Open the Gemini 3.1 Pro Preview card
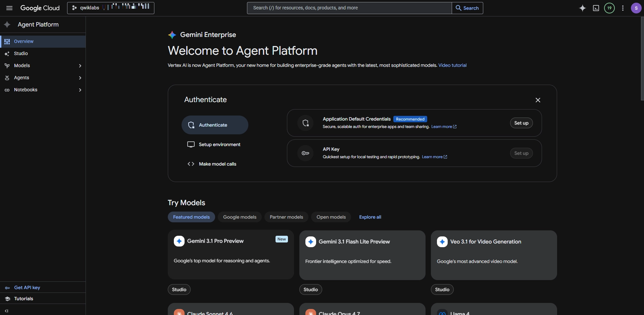644x315 pixels. coord(231,255)
